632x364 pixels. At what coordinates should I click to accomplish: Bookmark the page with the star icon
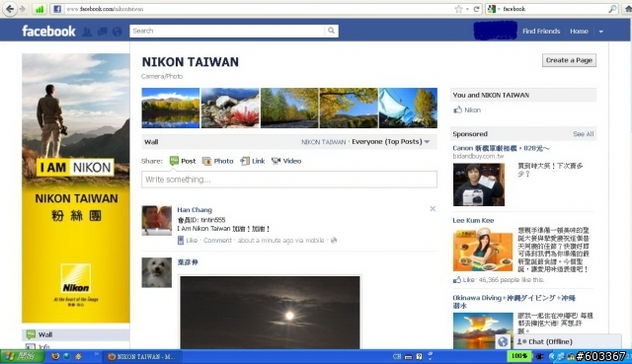458,9
